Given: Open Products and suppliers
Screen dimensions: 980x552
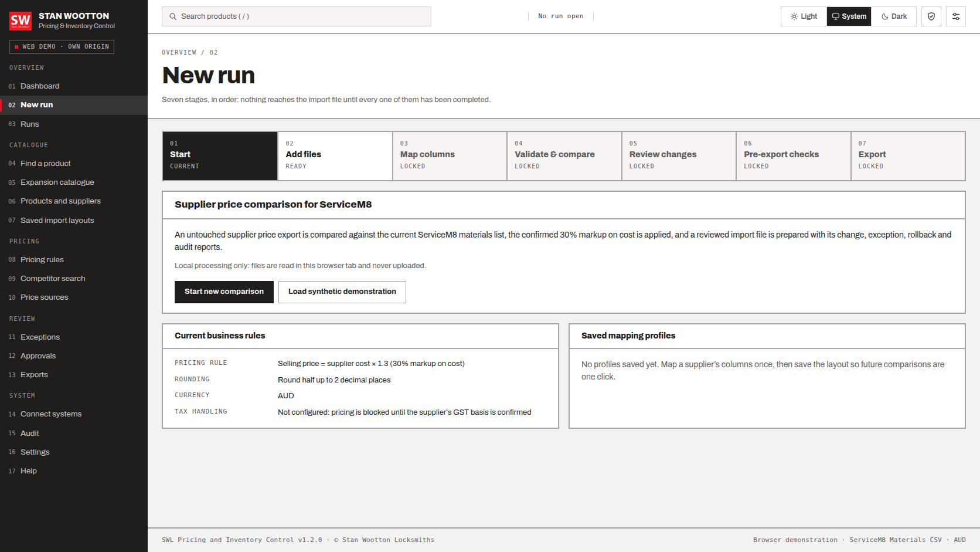Looking at the screenshot, I should 74,201.
